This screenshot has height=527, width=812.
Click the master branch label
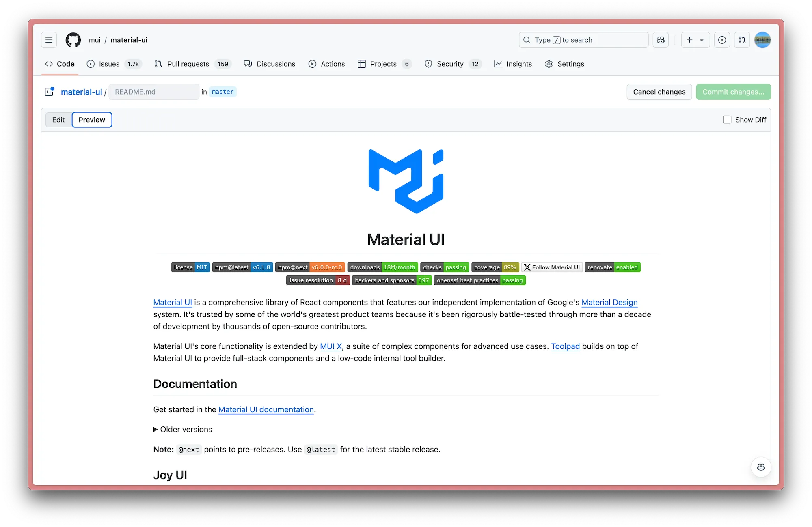pos(223,92)
